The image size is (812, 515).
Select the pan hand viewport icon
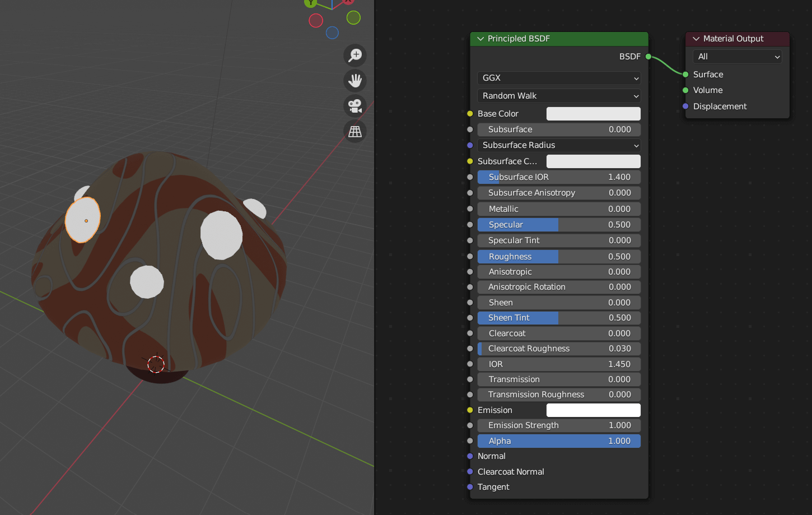click(x=355, y=81)
